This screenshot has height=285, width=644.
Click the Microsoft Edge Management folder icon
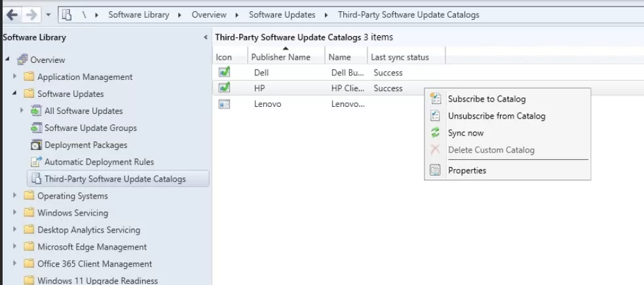pyautogui.click(x=29, y=247)
